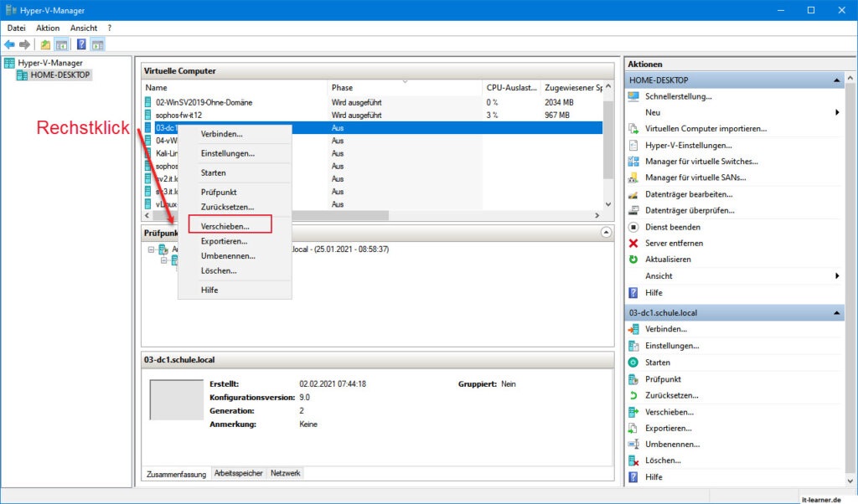Image resolution: width=858 pixels, height=504 pixels.
Task: Open the Aktion menu
Action: pyautogui.click(x=48, y=28)
